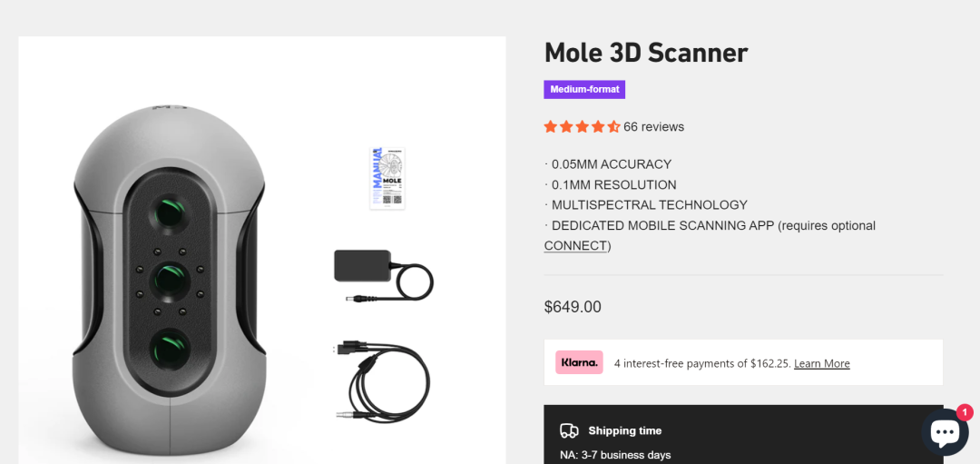The image size is (980, 464).
Task: Click the 0.05MM ACCURACY bullet point
Action: [x=611, y=164]
